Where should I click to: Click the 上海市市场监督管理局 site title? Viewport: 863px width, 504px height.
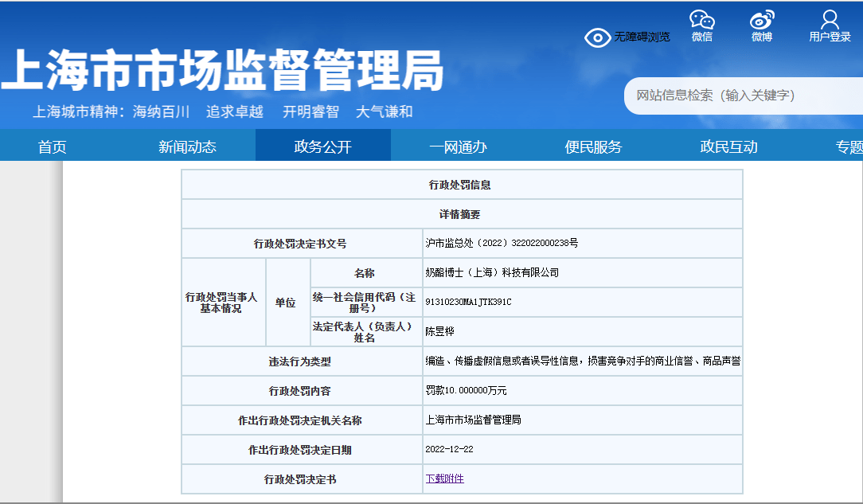point(223,70)
